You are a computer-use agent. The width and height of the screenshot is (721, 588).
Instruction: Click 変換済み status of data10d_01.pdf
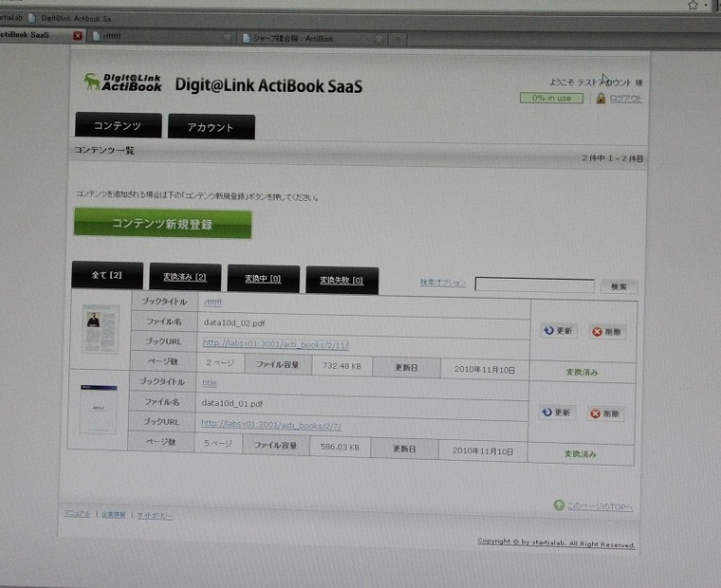pyautogui.click(x=580, y=453)
